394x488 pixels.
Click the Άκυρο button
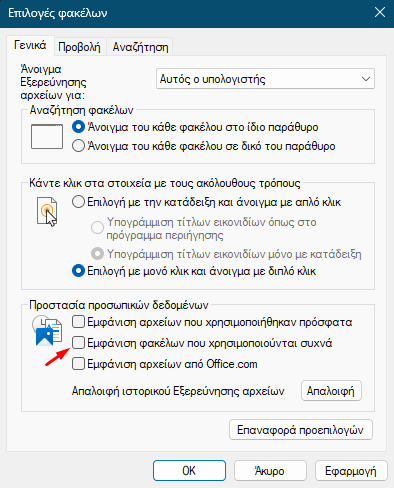pos(270,471)
